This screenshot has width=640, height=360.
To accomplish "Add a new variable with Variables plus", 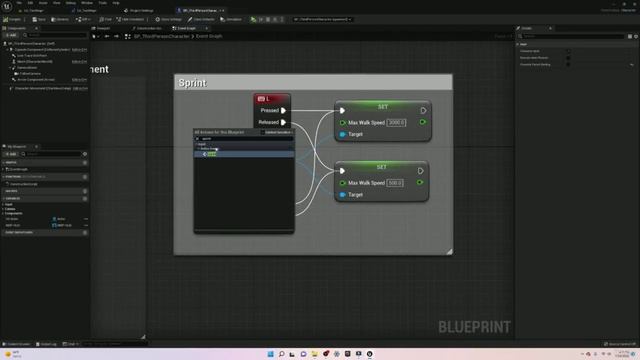I will pyautogui.click(x=85, y=198).
